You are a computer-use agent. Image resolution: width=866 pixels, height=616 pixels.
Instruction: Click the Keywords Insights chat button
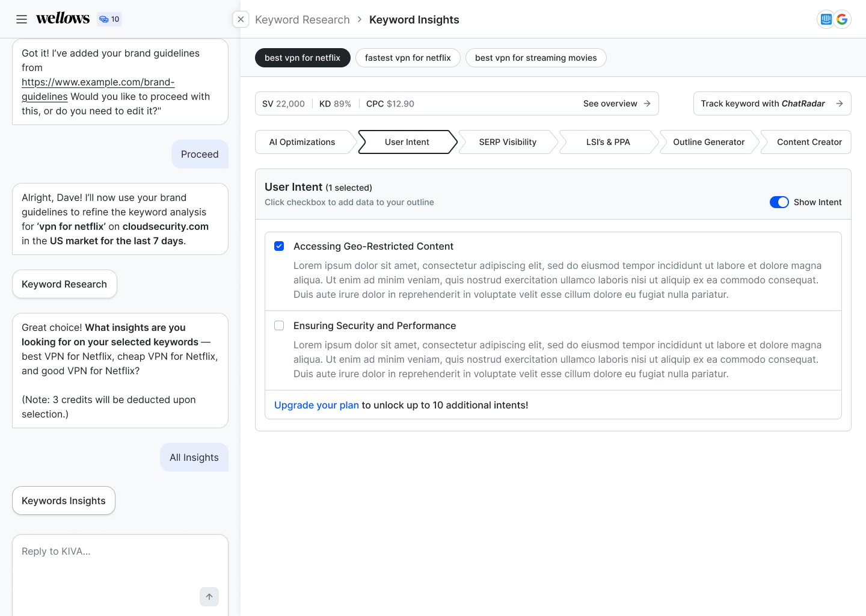pos(64,500)
